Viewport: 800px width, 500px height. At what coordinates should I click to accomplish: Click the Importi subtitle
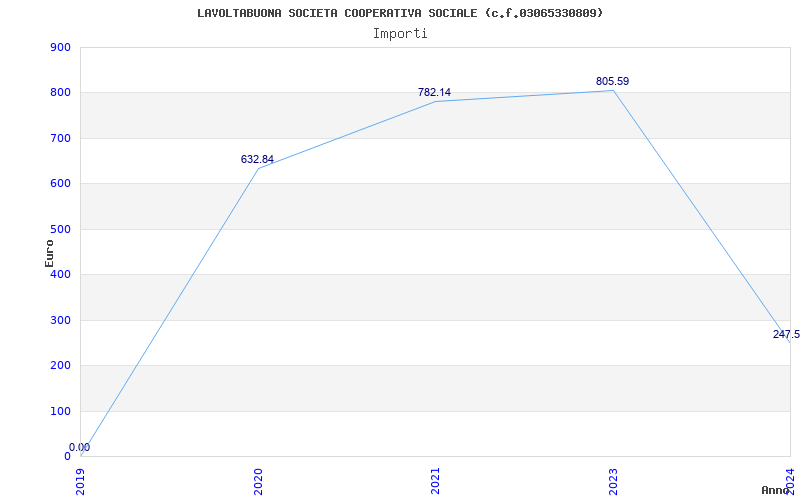tap(400, 34)
